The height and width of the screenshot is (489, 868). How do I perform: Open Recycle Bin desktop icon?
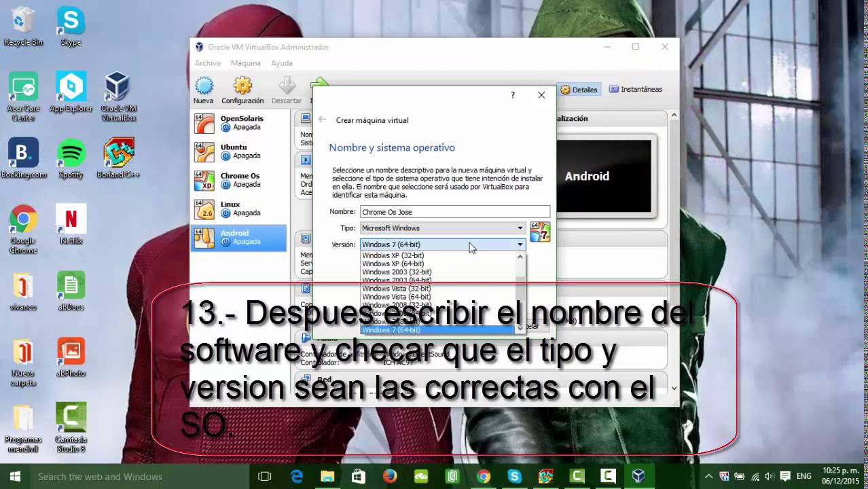(x=23, y=26)
